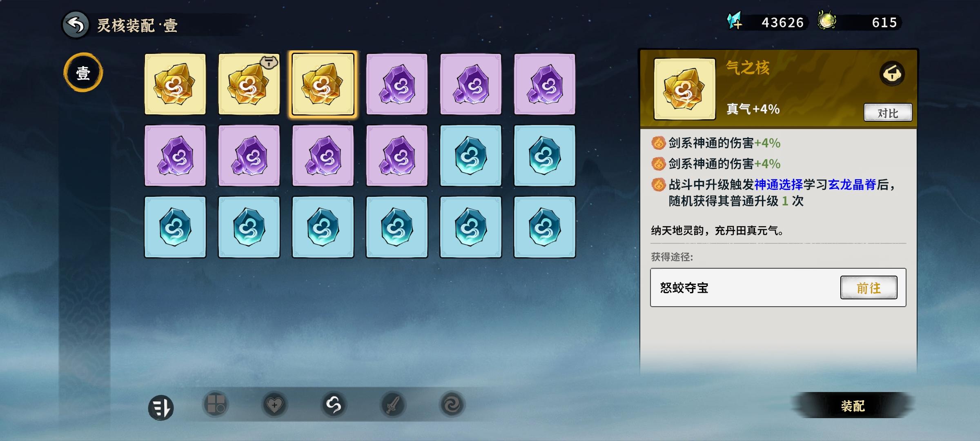Click the back arrow icon
Viewport: 980px width, 441px height.
[76, 25]
